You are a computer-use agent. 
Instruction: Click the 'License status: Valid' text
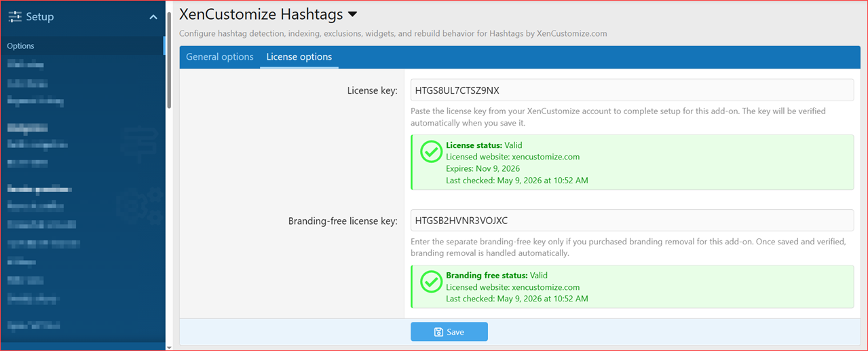tap(484, 145)
